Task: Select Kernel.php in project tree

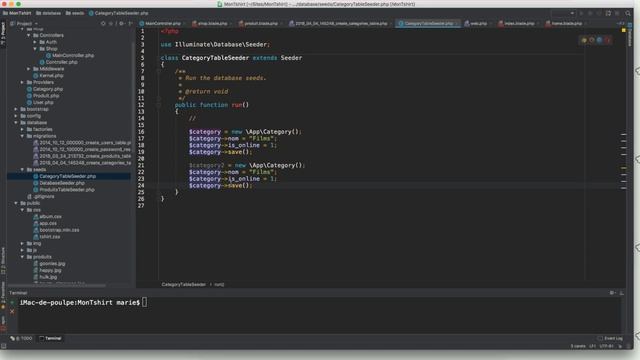Action: (x=48, y=76)
